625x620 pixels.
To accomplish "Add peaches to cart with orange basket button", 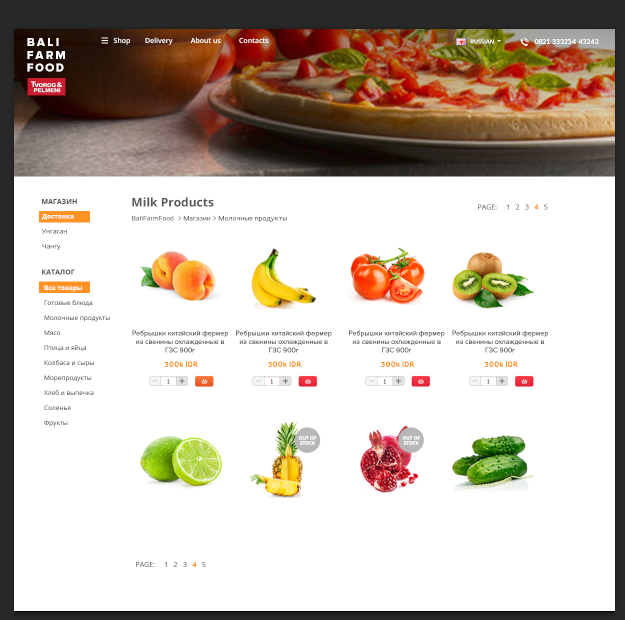I will click(204, 381).
